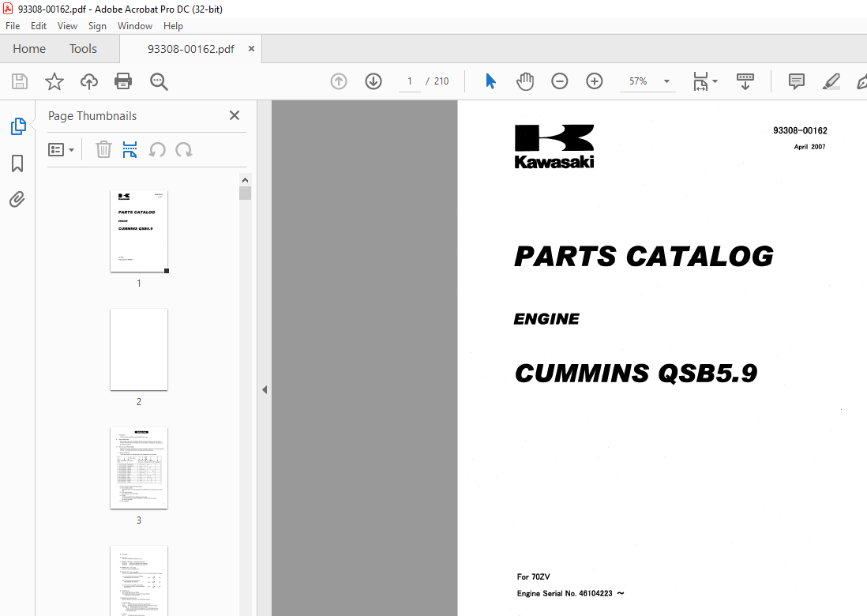Close the Page Thumbnails panel
The width and height of the screenshot is (867, 616).
point(235,115)
